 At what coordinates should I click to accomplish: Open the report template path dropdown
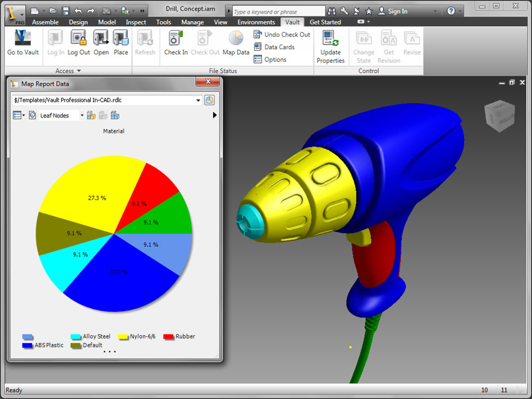click(x=198, y=100)
